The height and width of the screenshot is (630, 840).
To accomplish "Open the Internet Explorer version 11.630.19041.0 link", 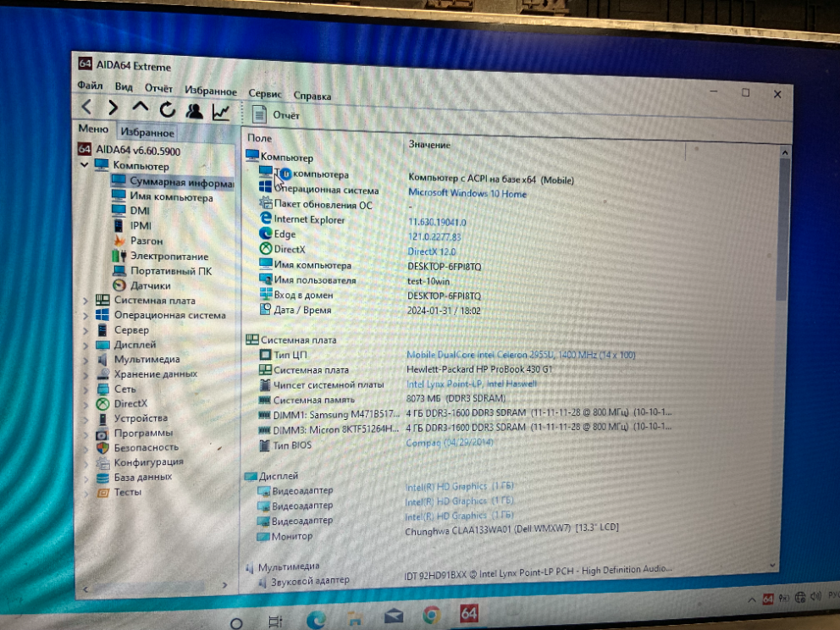I will tap(437, 222).
